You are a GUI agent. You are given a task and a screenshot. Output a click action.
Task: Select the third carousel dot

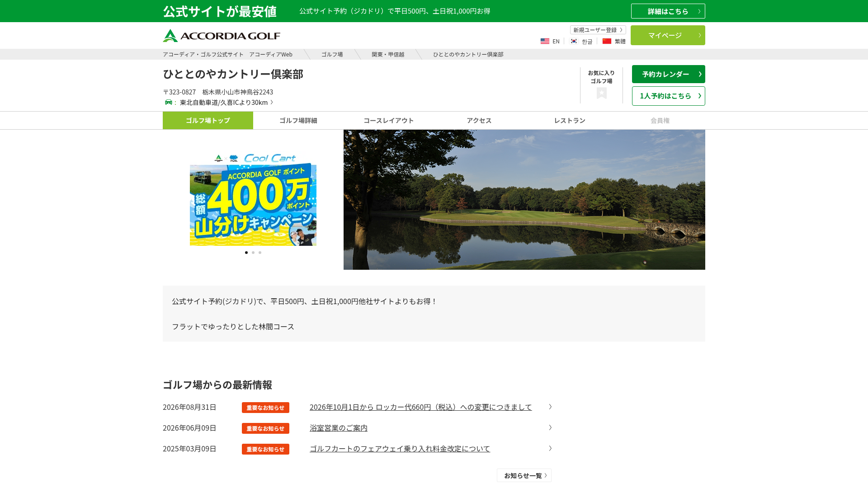tap(260, 253)
